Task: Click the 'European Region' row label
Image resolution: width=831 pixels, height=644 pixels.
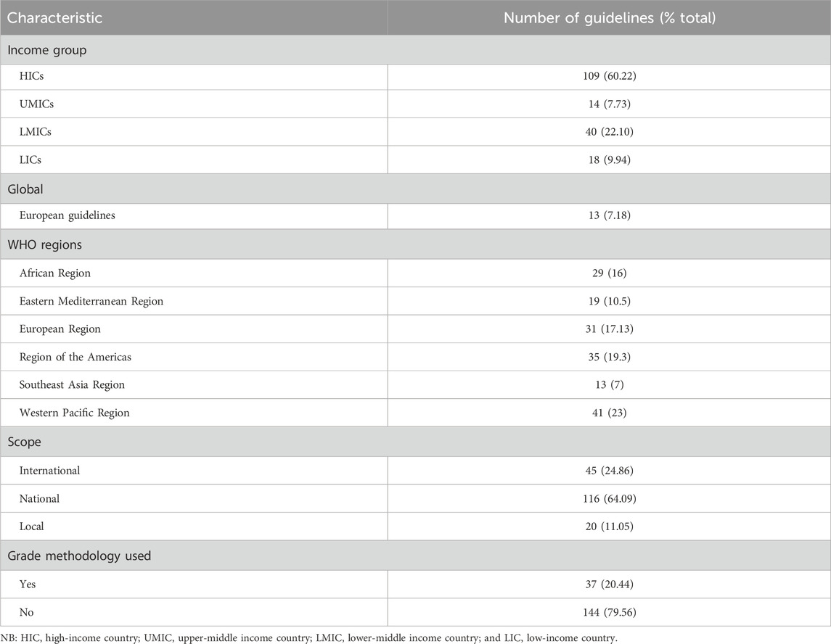Action: (60, 329)
